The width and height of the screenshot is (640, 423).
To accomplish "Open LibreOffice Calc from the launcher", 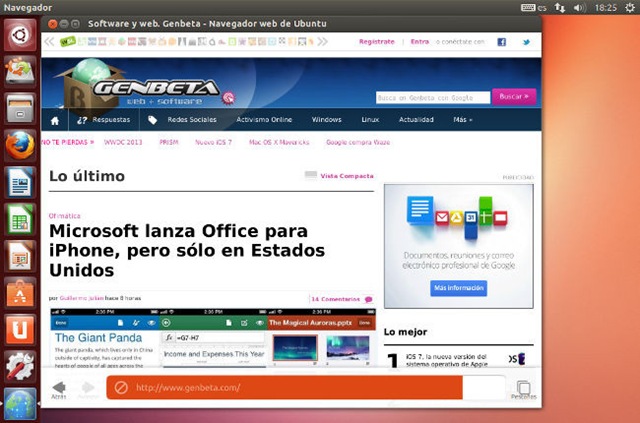I will (20, 219).
